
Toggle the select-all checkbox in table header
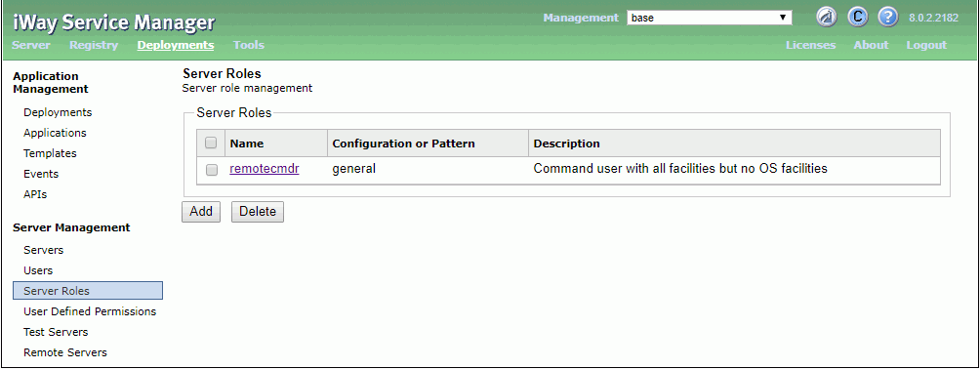[211, 143]
